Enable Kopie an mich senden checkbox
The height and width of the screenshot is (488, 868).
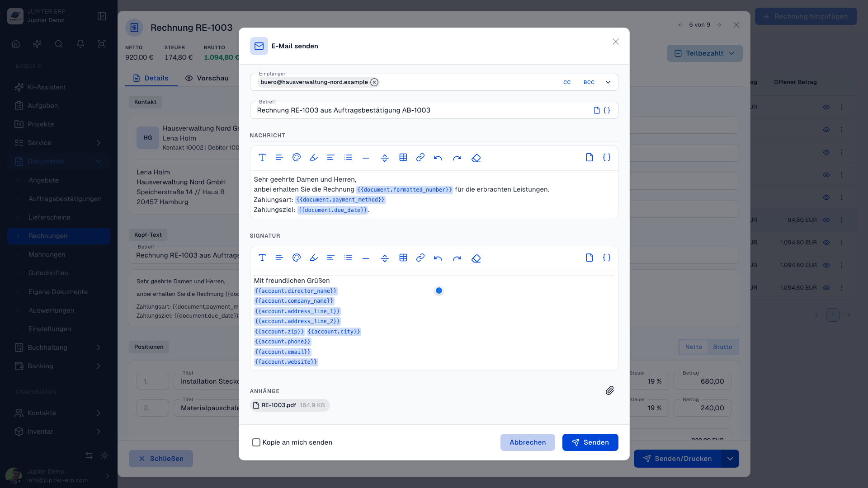click(256, 442)
